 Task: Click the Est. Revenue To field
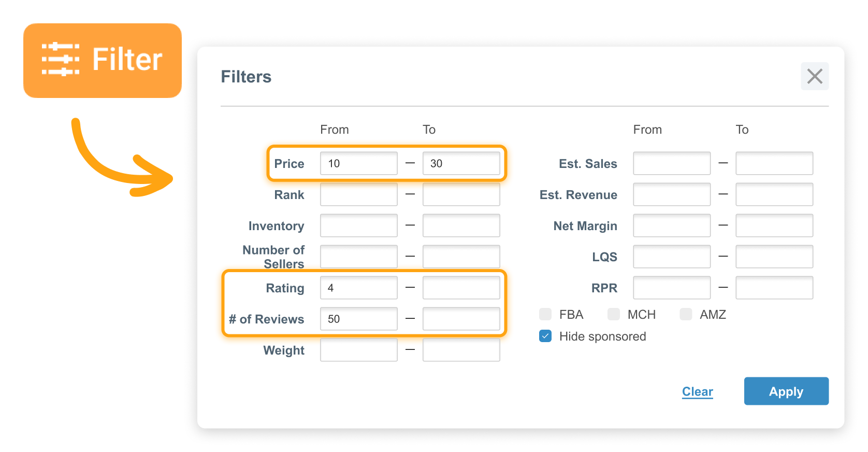pos(774,194)
